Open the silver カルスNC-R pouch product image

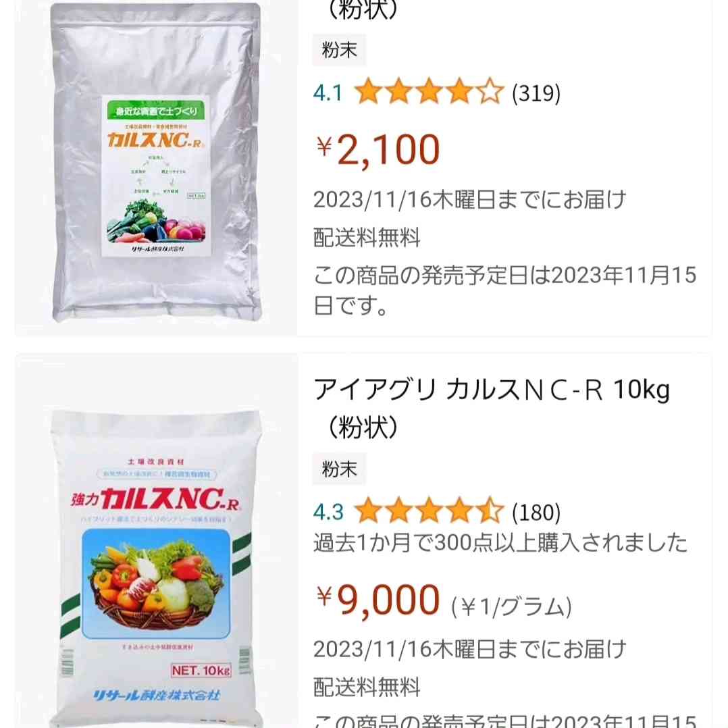point(157,163)
